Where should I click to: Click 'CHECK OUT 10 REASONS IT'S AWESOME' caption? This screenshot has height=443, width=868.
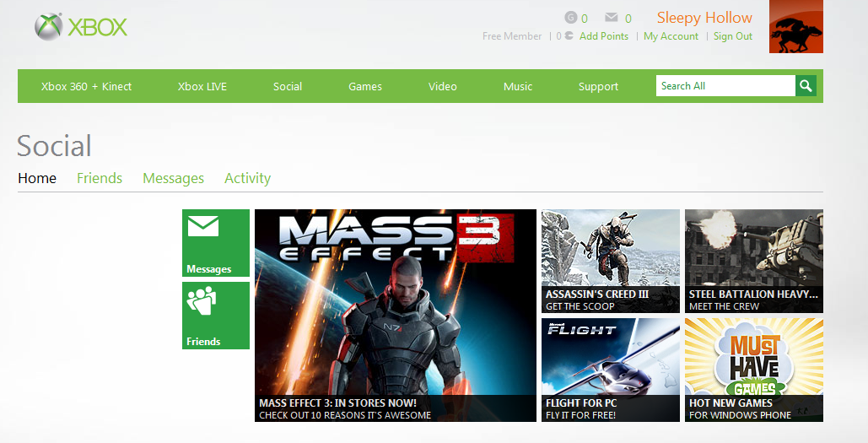tap(345, 415)
